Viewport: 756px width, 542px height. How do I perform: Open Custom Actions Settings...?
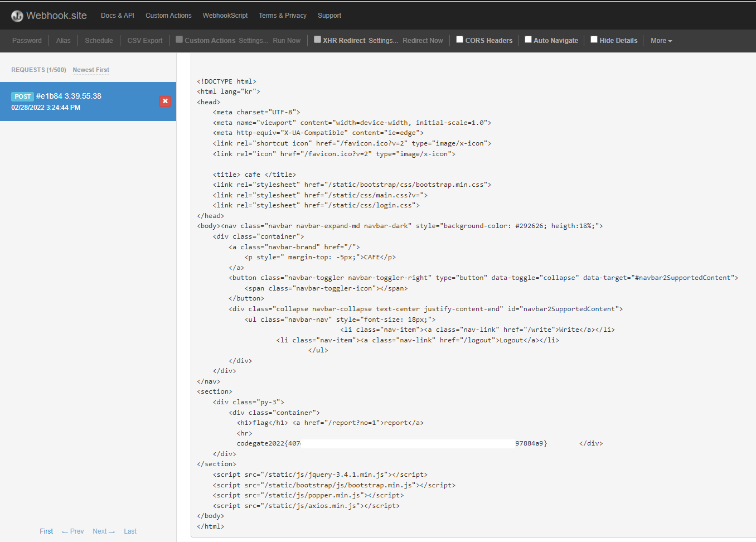254,41
